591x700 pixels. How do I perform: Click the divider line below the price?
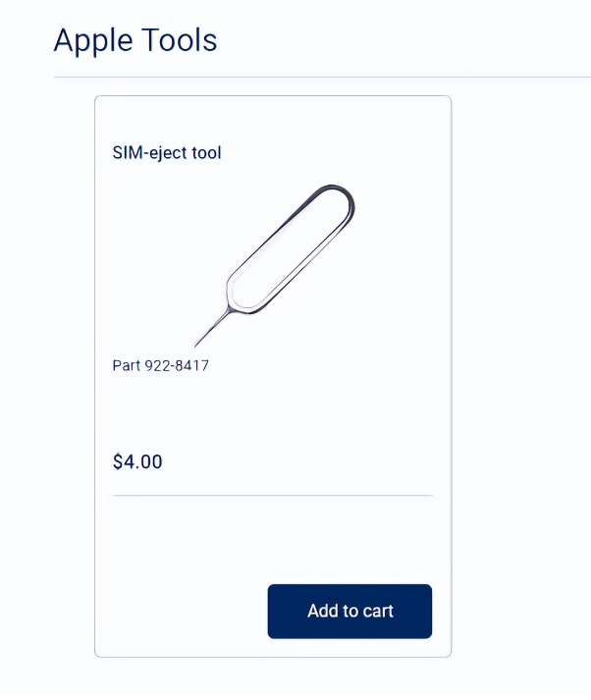[273, 496]
